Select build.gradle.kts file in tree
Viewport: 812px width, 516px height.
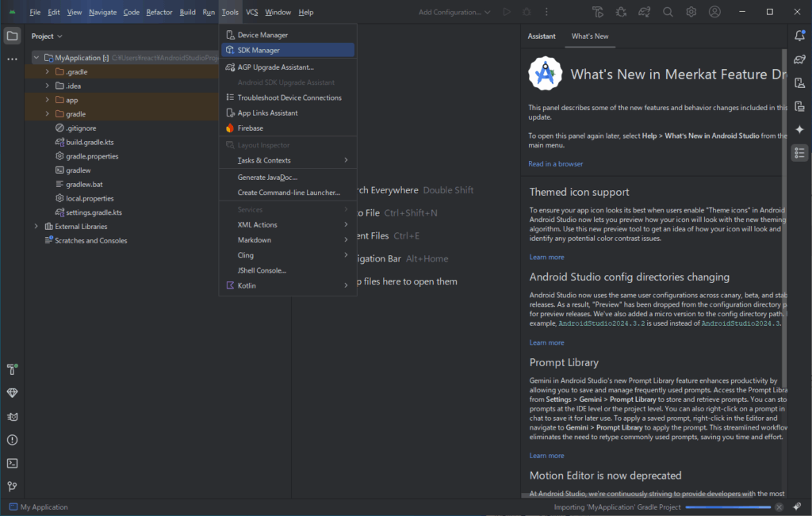(x=90, y=142)
